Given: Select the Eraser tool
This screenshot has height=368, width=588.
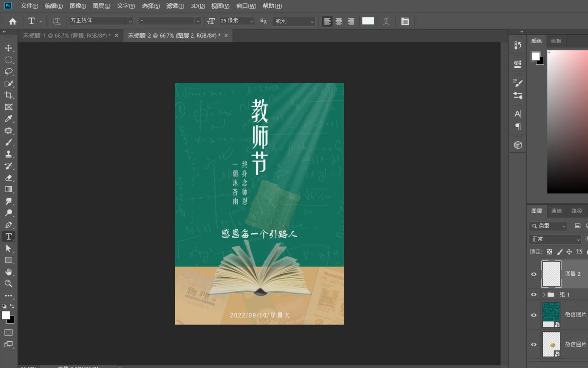Looking at the screenshot, I should coord(8,178).
